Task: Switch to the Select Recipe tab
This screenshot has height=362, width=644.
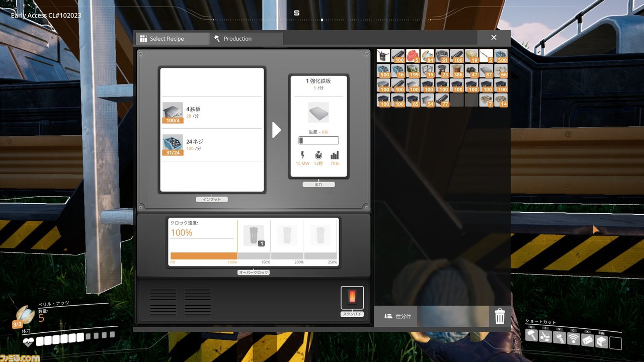Action: pyautogui.click(x=172, y=39)
